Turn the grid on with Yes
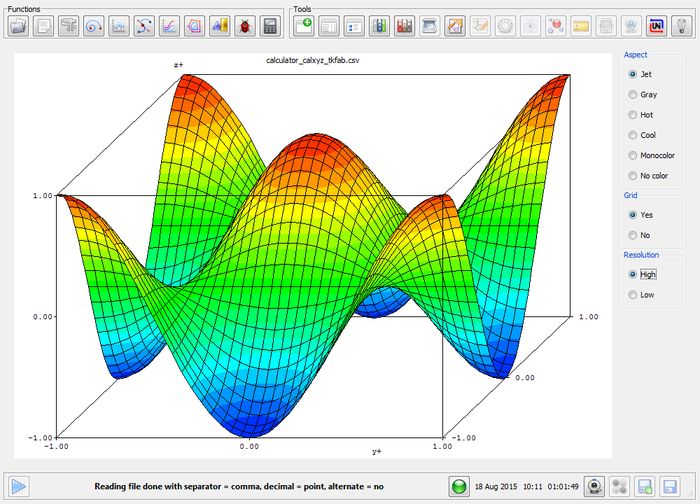 pyautogui.click(x=641, y=215)
